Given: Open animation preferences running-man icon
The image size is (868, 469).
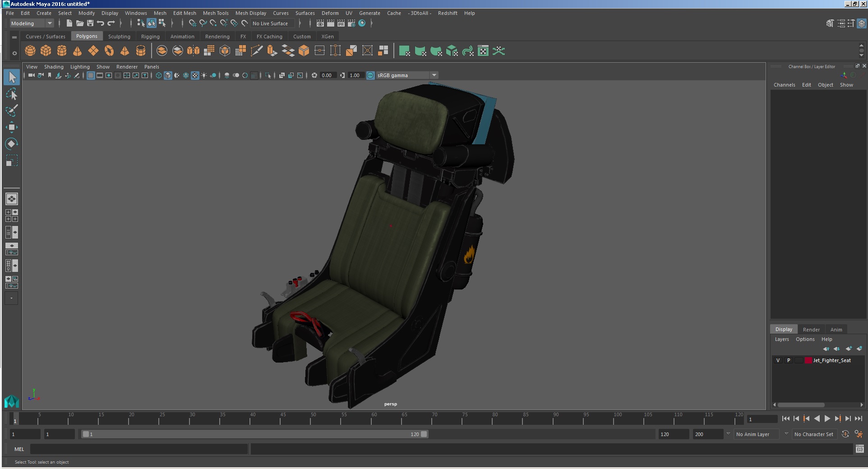Looking at the screenshot, I should pos(859,434).
